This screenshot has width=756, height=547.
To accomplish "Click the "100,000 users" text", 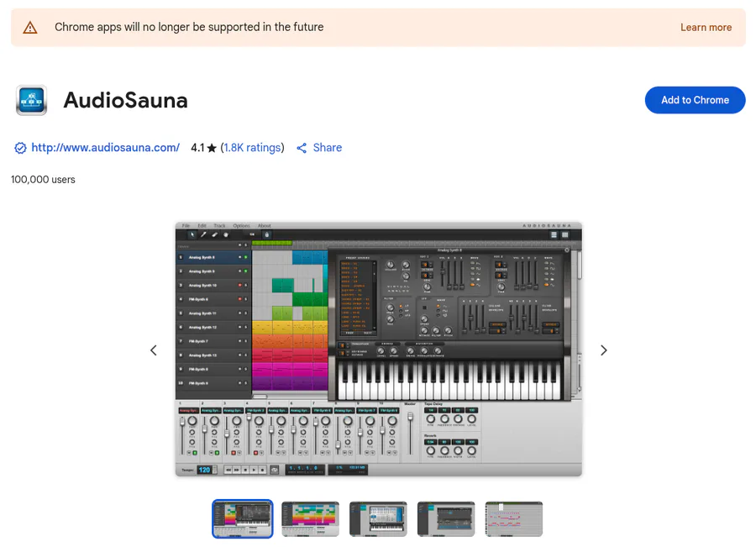I will (x=43, y=180).
